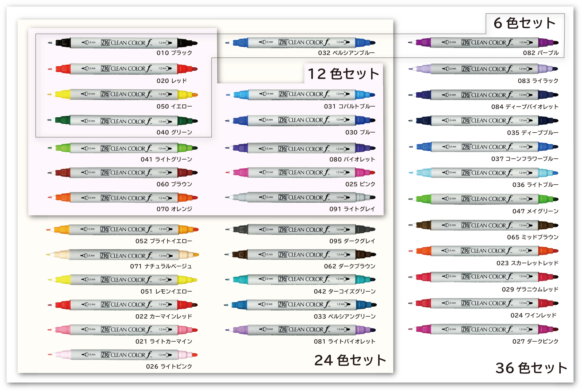Pick the 024 ワインレッド marker pen image
This screenshot has width=583, height=392.
(483, 303)
